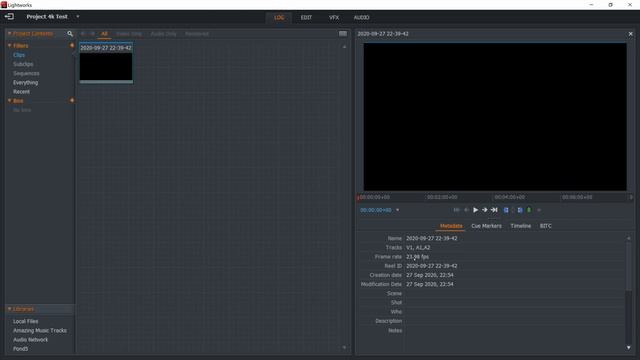640x360 pixels.
Task: Add a new bin with the plus icon
Action: (x=72, y=100)
